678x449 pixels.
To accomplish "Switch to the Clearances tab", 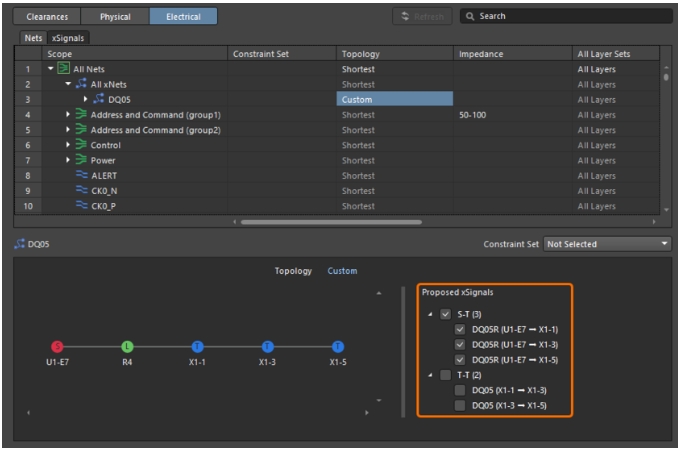I will pos(47,16).
